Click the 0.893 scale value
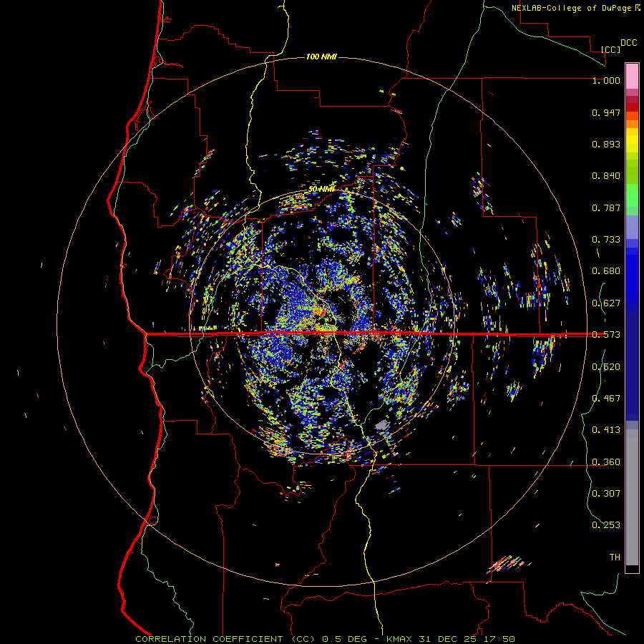 (x=606, y=144)
